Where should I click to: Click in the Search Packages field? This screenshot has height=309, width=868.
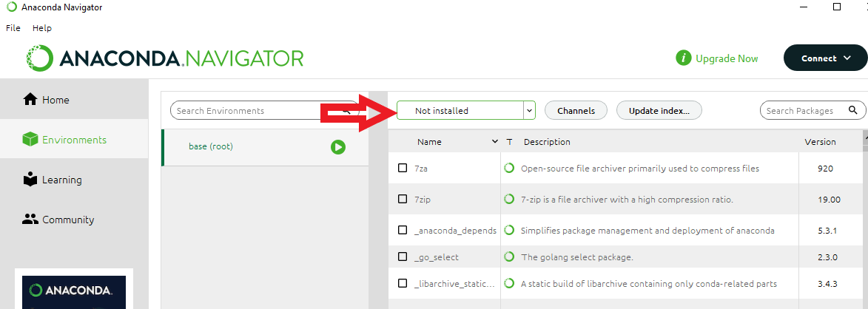pyautogui.click(x=813, y=111)
